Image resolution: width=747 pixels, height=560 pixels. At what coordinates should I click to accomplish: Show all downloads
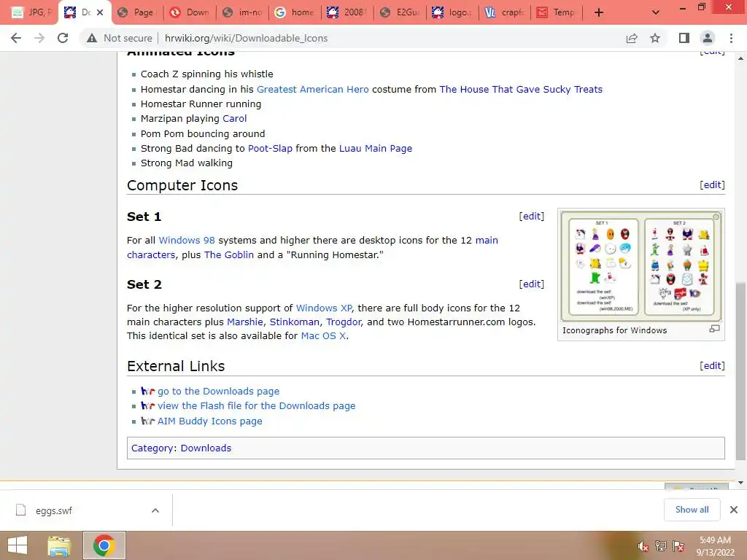pos(692,510)
